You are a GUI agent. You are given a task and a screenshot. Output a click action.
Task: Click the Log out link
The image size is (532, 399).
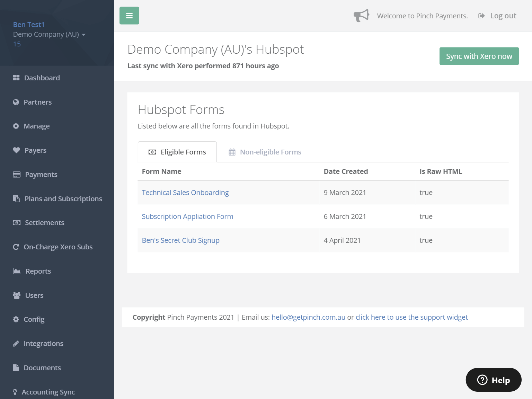(503, 16)
